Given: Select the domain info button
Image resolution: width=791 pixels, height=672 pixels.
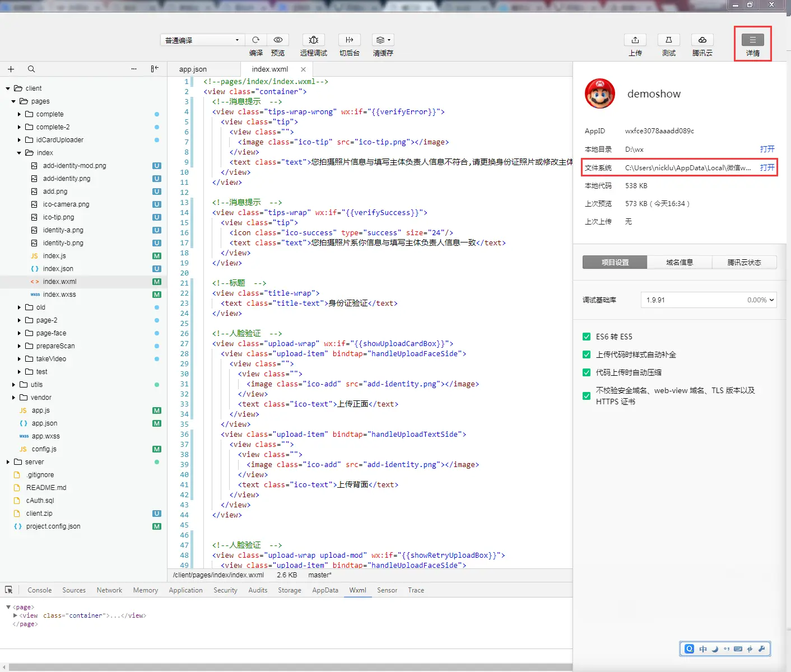Looking at the screenshot, I should click(x=679, y=263).
